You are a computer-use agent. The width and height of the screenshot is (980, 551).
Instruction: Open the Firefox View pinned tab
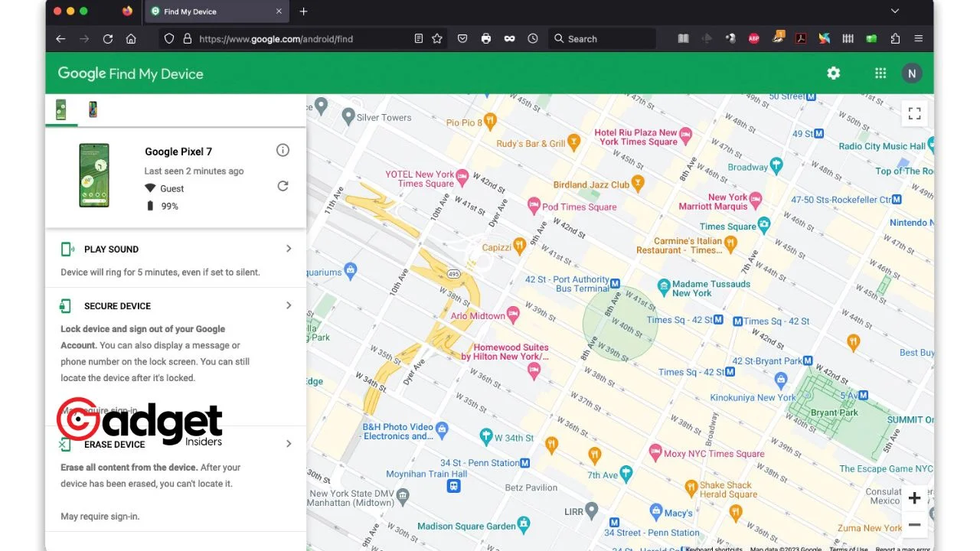pos(127,11)
